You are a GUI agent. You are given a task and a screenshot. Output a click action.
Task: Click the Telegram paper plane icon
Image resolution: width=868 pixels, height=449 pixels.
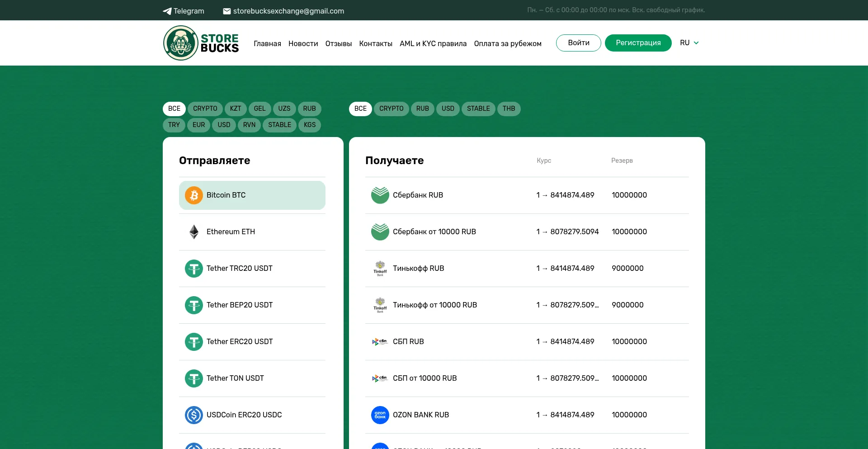(x=167, y=11)
